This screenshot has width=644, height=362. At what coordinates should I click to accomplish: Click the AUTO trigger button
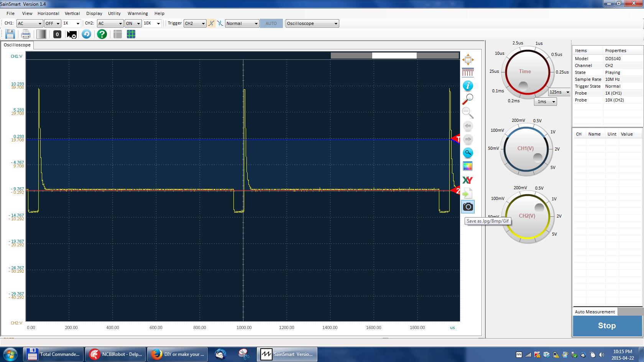tap(271, 23)
